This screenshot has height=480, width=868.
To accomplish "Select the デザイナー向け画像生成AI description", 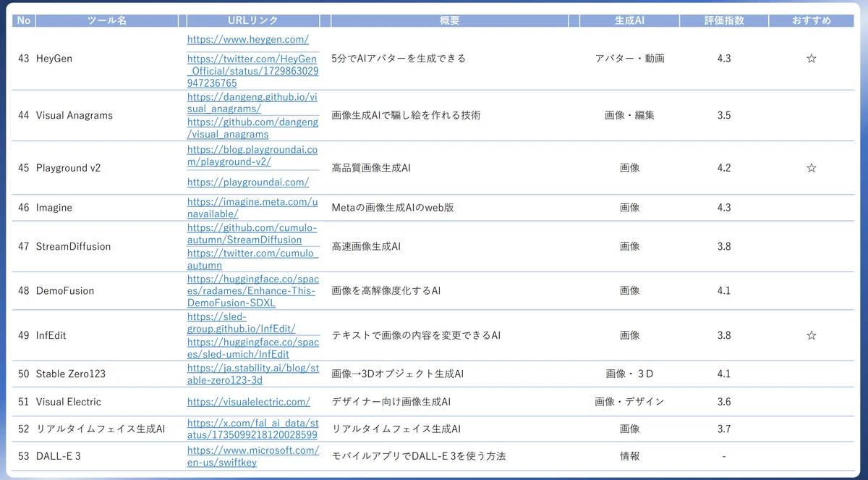I will pyautogui.click(x=391, y=401).
